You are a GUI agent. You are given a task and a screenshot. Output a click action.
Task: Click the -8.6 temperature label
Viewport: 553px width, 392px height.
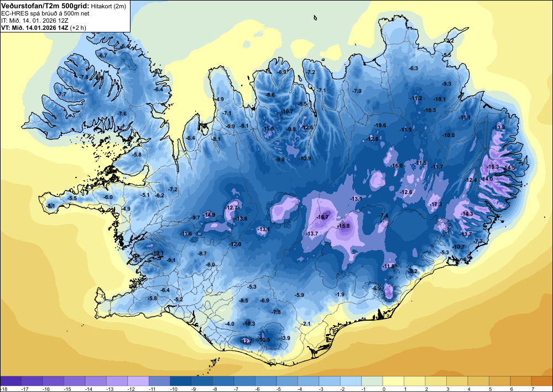tap(270, 95)
